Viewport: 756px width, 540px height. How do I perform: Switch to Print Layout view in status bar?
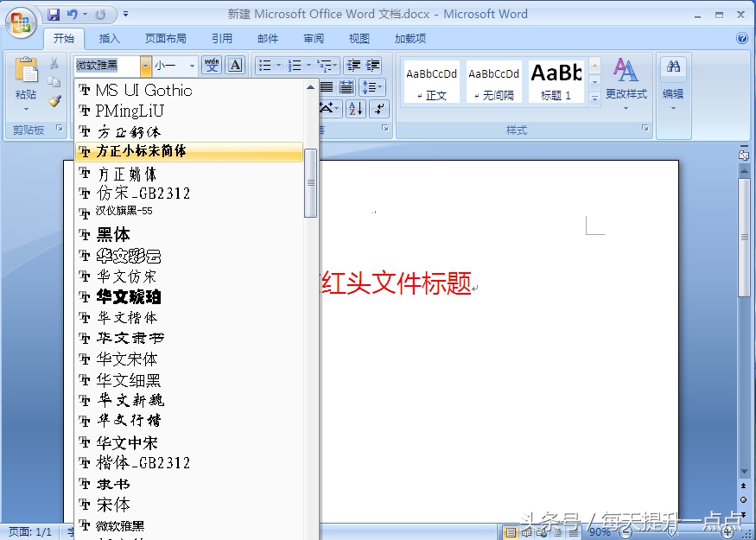pyautogui.click(x=511, y=531)
